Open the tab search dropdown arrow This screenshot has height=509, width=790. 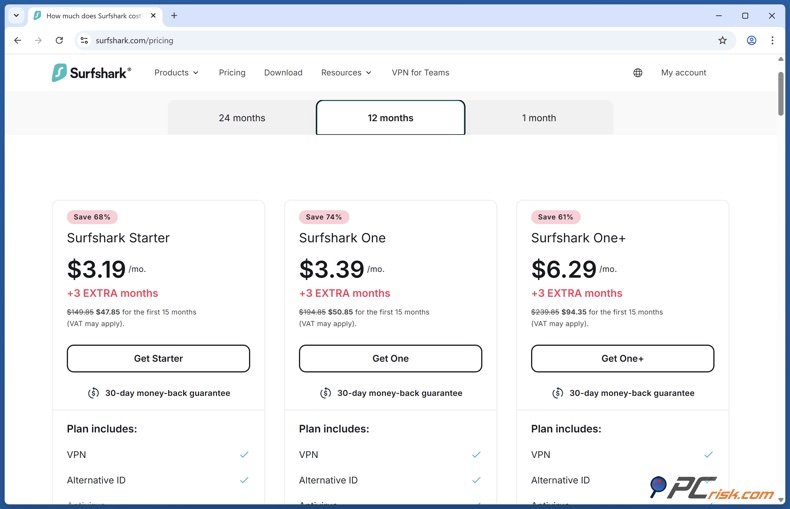(x=16, y=16)
